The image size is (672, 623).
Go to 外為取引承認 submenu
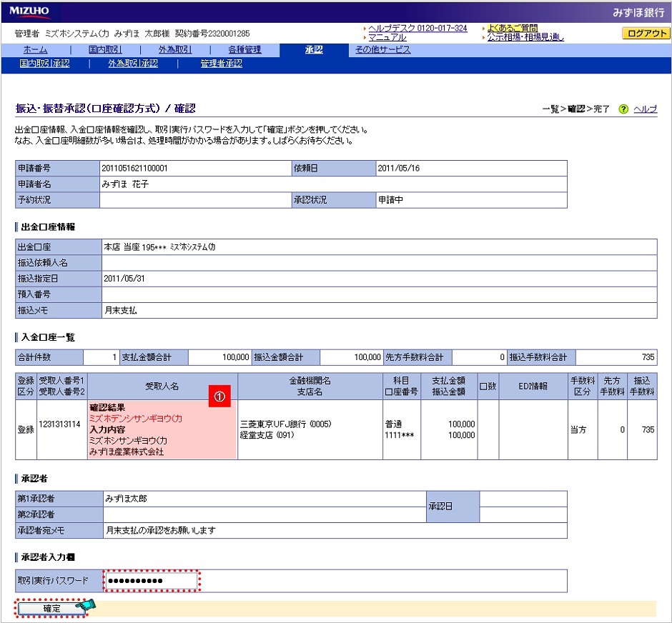click(x=133, y=64)
